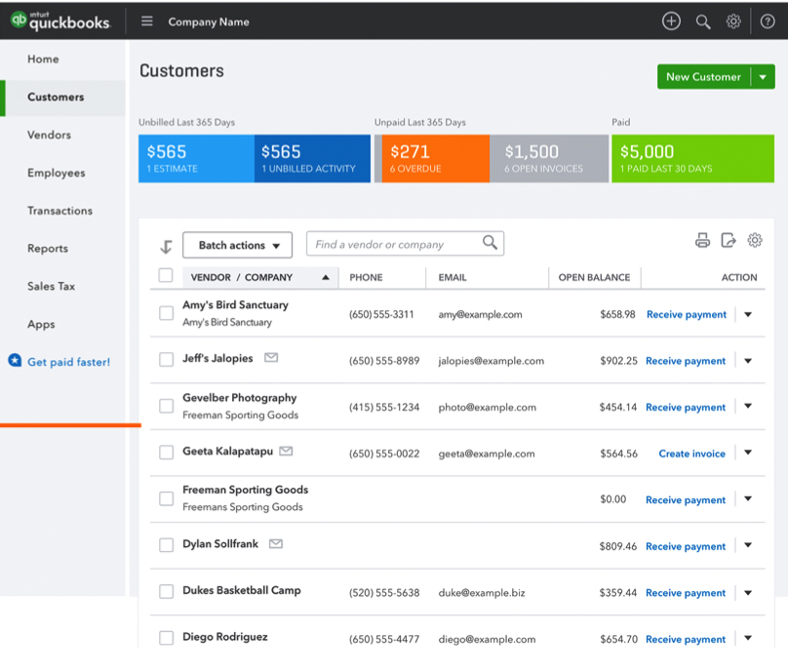Filter by $1,500 Open Invoices gray tile
Screen dimensions: 788x672
(x=549, y=158)
